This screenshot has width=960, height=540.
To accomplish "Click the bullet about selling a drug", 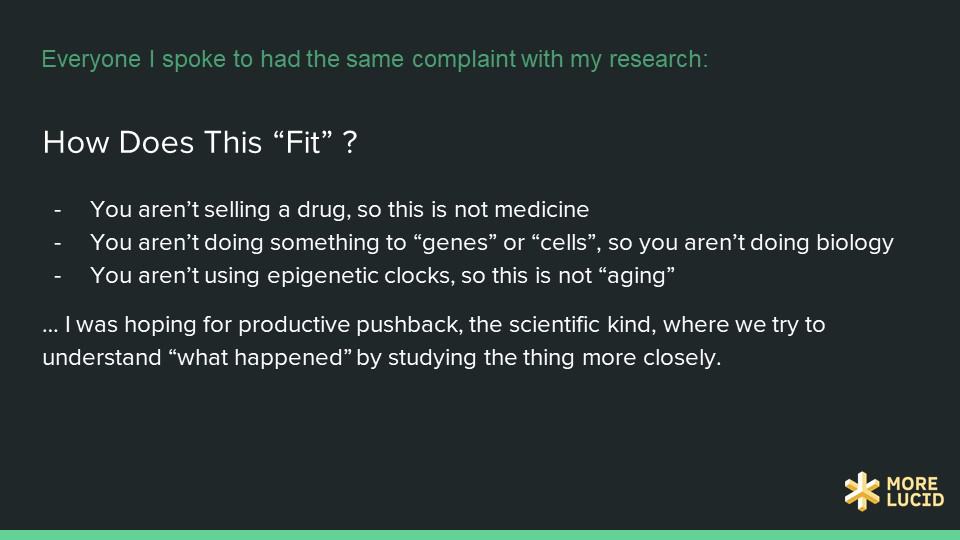I will [x=339, y=210].
